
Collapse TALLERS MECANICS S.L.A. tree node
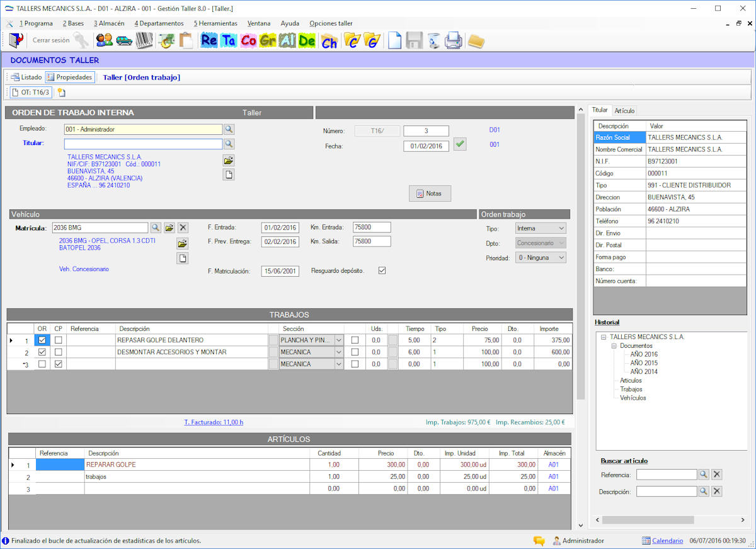604,337
